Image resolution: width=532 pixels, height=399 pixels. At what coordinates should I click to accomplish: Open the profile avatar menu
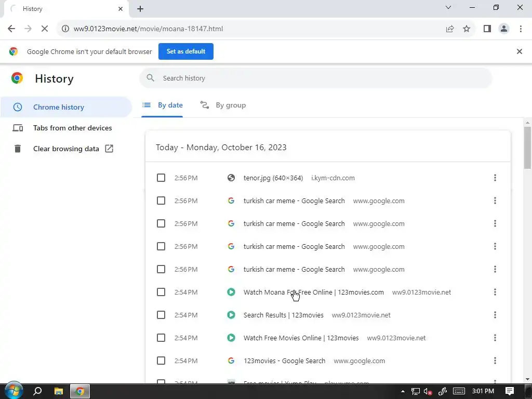(x=504, y=29)
